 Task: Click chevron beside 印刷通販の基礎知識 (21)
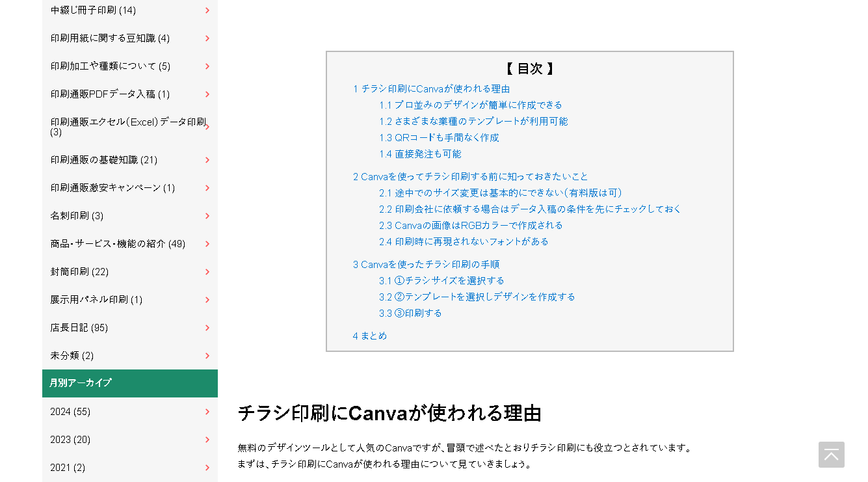pyautogui.click(x=207, y=160)
